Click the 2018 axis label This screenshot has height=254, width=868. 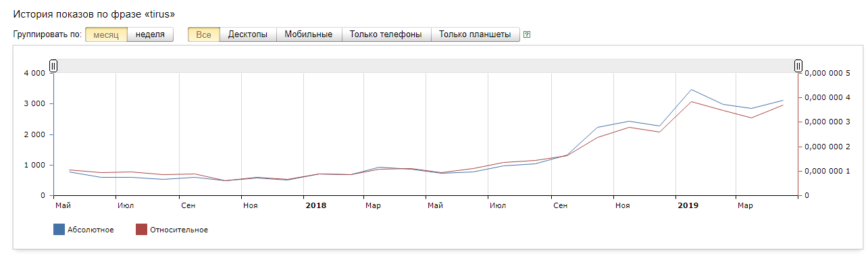pyautogui.click(x=315, y=205)
